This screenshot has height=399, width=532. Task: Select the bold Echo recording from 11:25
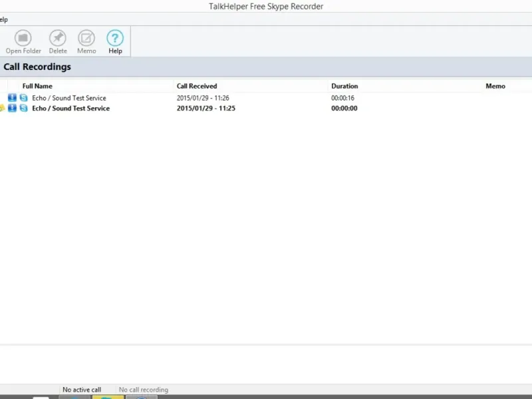[x=266, y=108]
